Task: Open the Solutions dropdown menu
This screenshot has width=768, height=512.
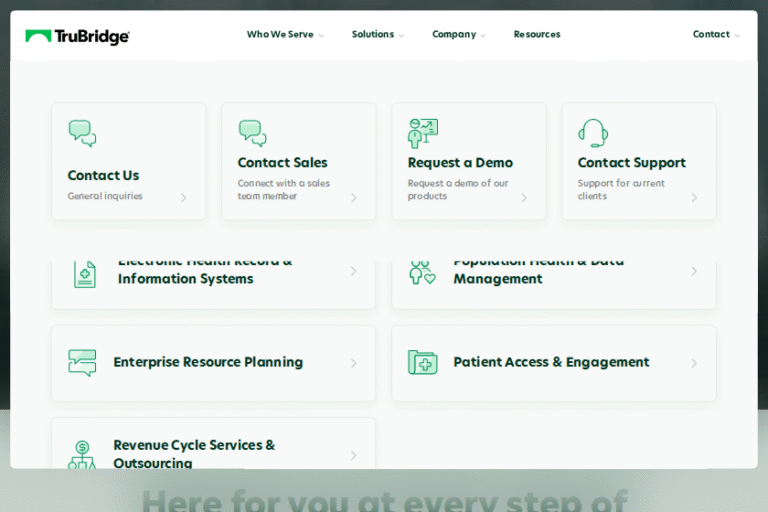Action: (377, 35)
